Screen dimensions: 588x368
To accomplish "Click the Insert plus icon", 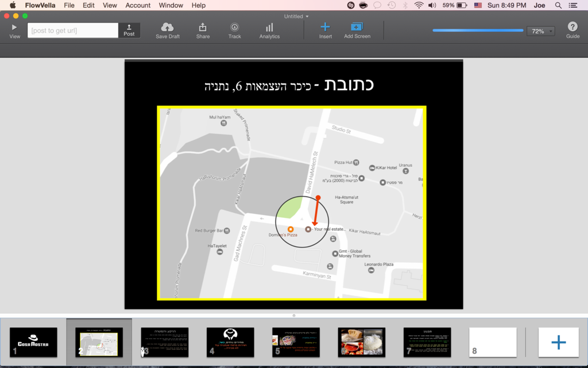I will click(x=325, y=27).
